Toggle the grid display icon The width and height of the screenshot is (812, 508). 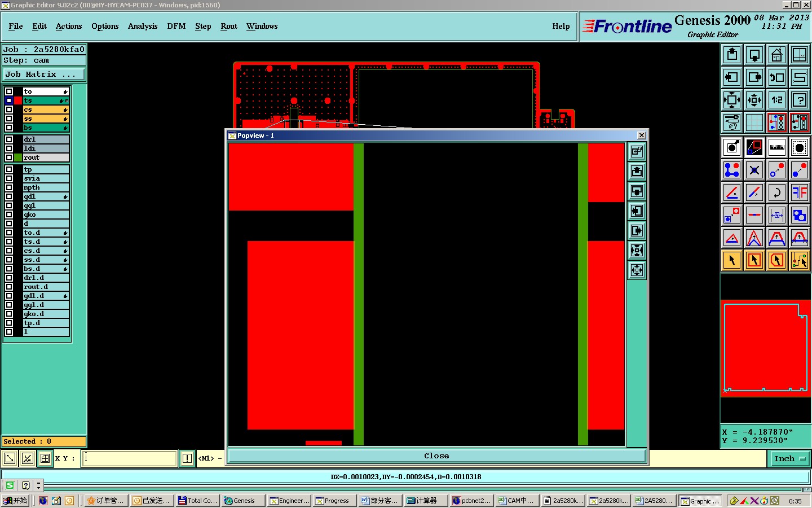point(754,122)
